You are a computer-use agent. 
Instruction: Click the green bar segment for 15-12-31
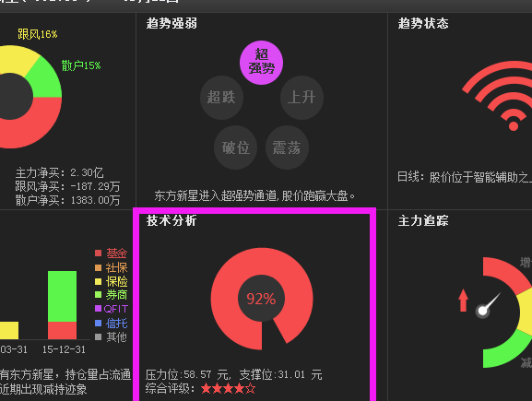coord(62,296)
